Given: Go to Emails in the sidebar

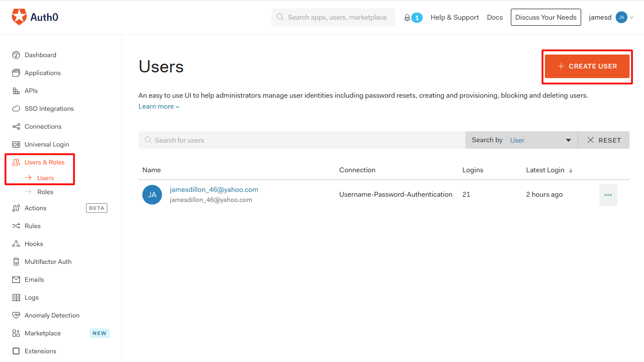Looking at the screenshot, I should [x=34, y=280].
